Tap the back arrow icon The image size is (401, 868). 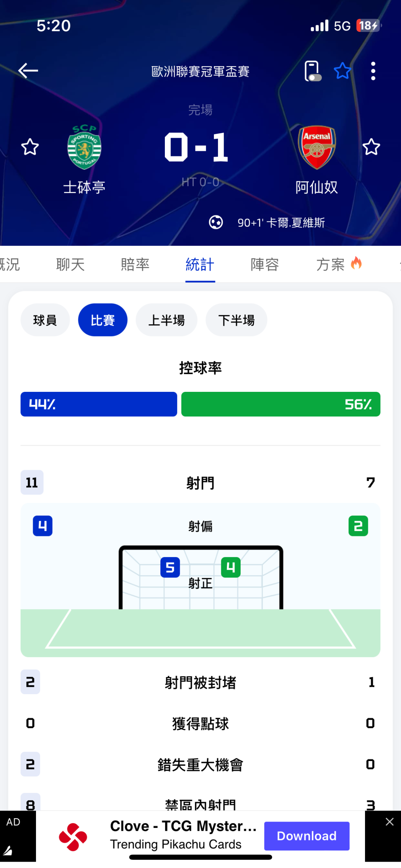28,71
